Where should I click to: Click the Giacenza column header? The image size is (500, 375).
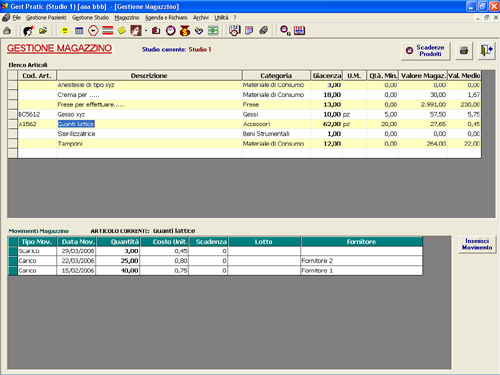pos(327,76)
